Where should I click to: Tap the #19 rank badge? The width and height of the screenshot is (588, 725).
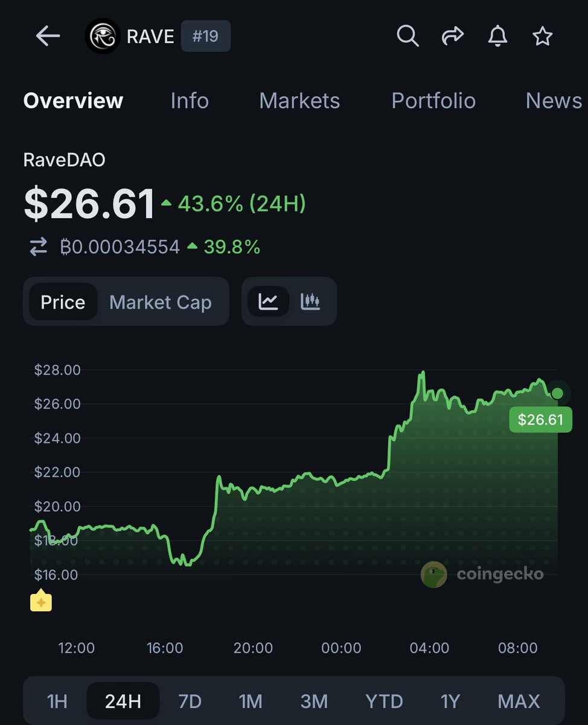[205, 37]
